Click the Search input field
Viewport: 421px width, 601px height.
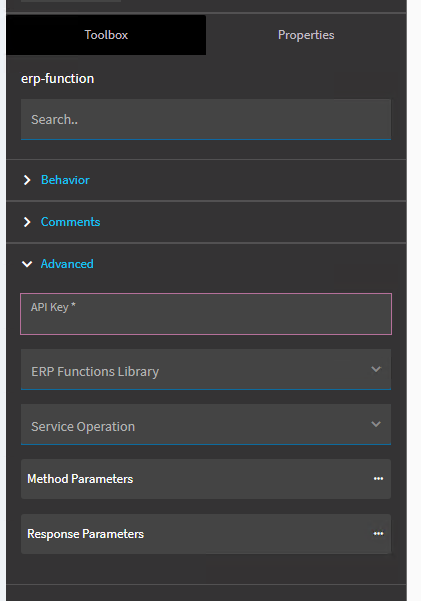click(x=206, y=119)
